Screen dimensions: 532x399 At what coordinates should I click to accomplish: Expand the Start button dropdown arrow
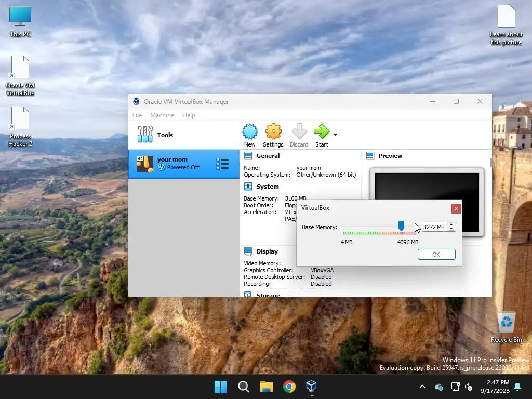335,135
